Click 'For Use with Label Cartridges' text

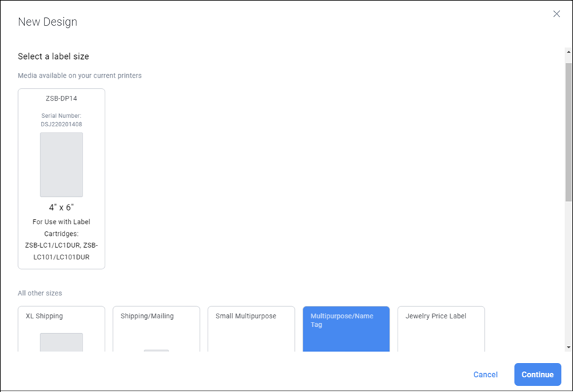(x=61, y=228)
